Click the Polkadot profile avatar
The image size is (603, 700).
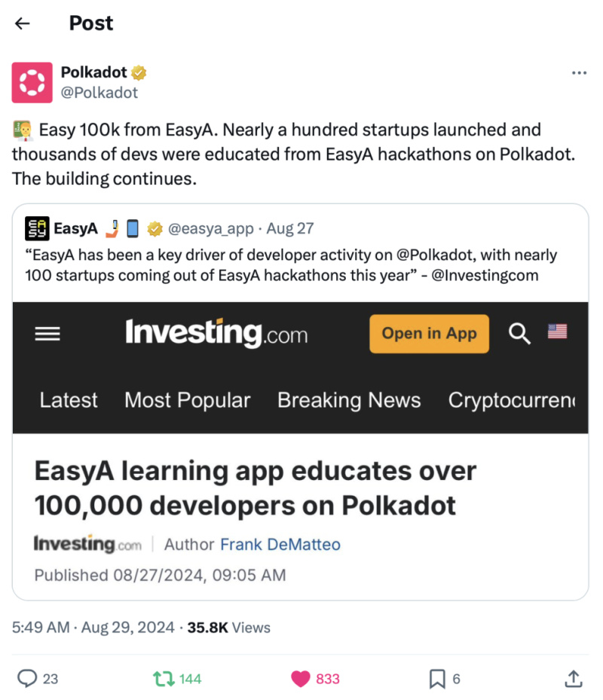coord(32,81)
